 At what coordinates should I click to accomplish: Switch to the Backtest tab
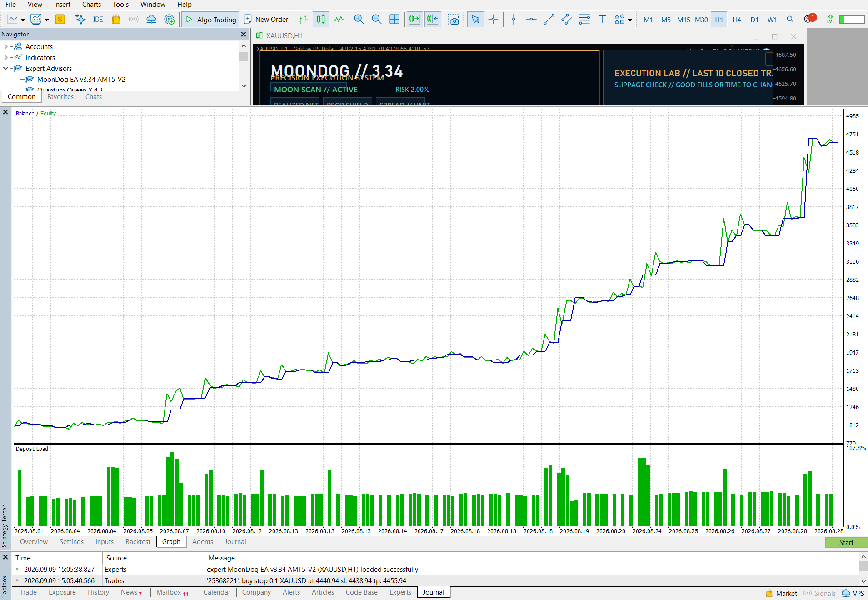[x=138, y=542]
